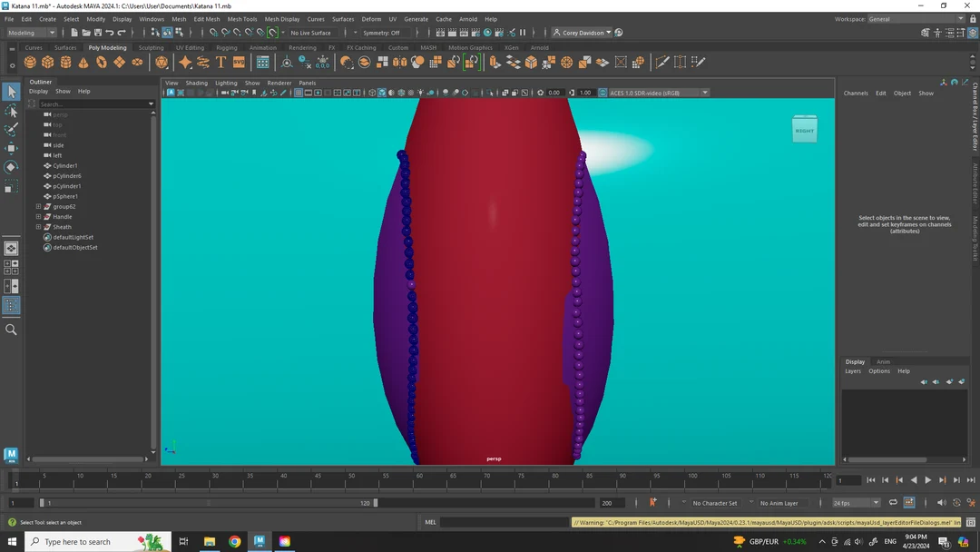
Task: Switch to the Poly Modeling tab
Action: (107, 47)
